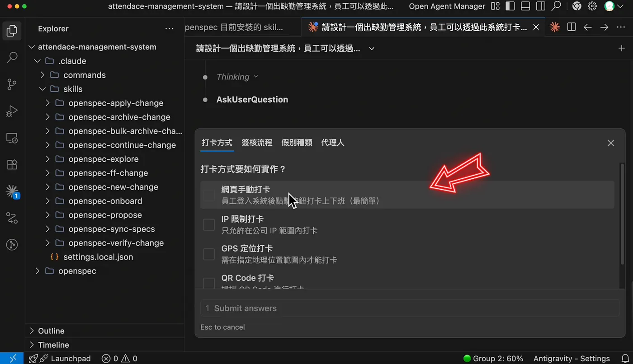Check the QR Code 打卡 option
Screen dimensions: 633x364
click(208, 284)
